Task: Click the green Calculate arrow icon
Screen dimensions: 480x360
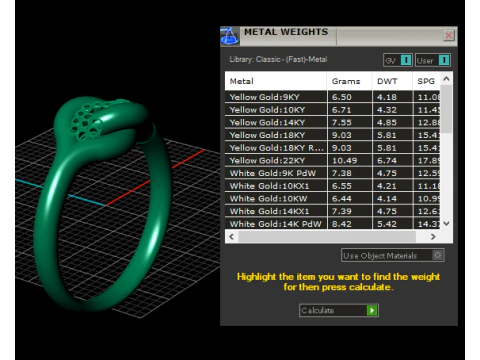Action: 372,310
